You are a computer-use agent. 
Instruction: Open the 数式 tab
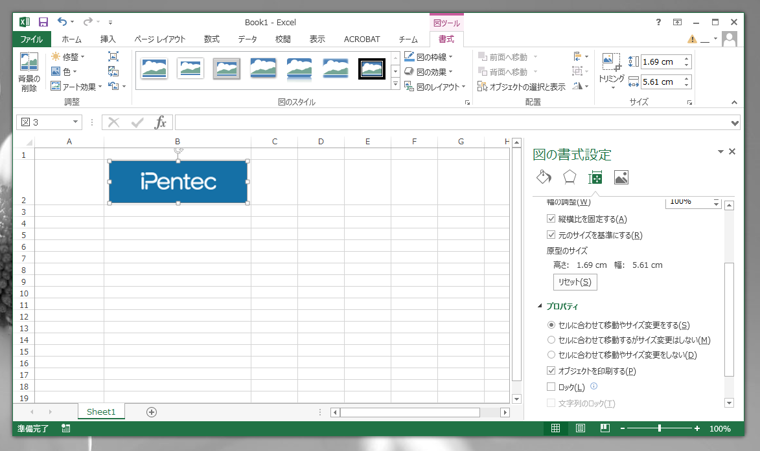click(212, 39)
